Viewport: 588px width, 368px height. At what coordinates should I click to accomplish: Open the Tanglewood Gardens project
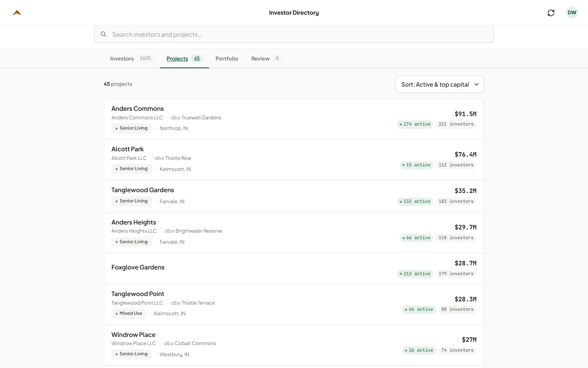tap(294, 196)
